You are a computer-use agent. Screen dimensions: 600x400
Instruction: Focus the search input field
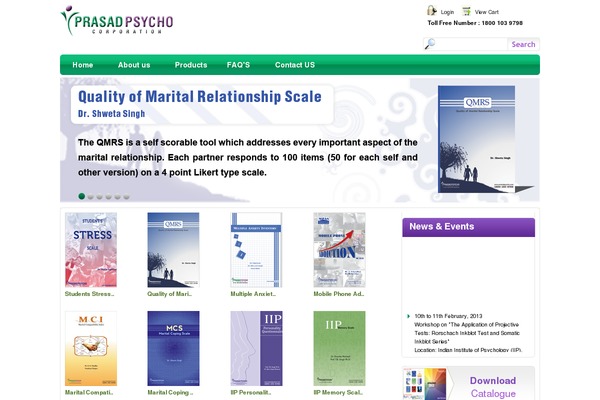[471, 44]
